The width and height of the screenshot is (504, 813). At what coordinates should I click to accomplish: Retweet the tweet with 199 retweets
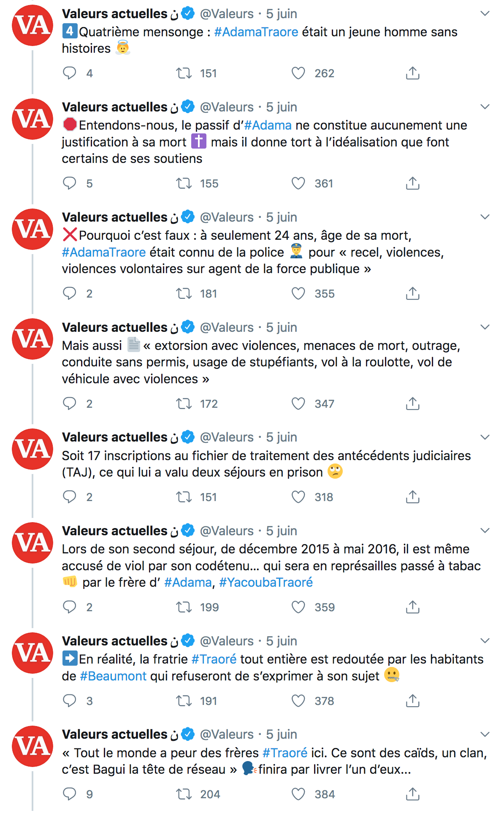(x=184, y=607)
